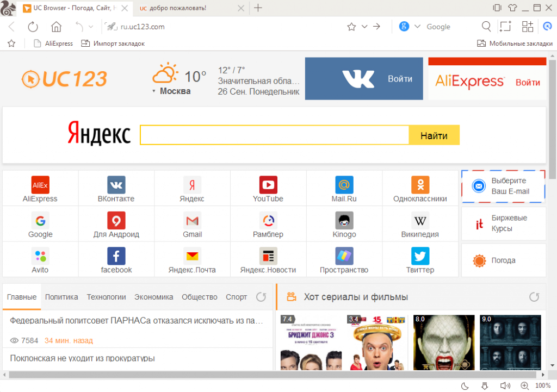
Task: Open the ВКонтакте shortcut tile
Action: 116,189
